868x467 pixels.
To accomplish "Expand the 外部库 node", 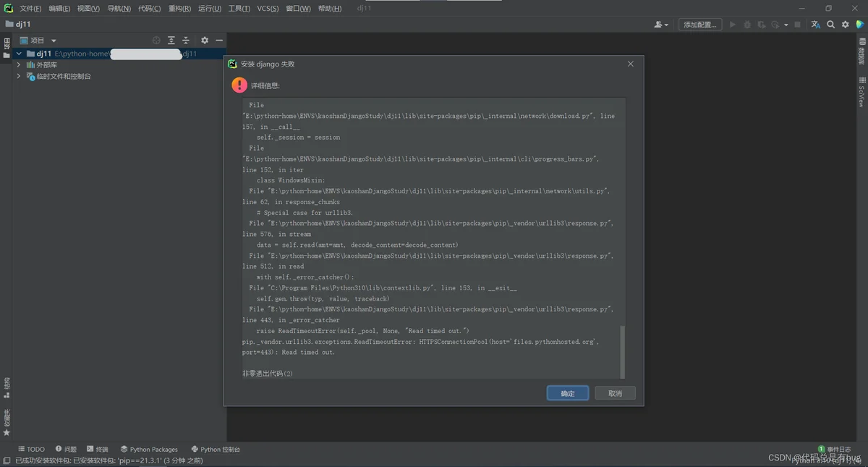I will click(x=19, y=65).
